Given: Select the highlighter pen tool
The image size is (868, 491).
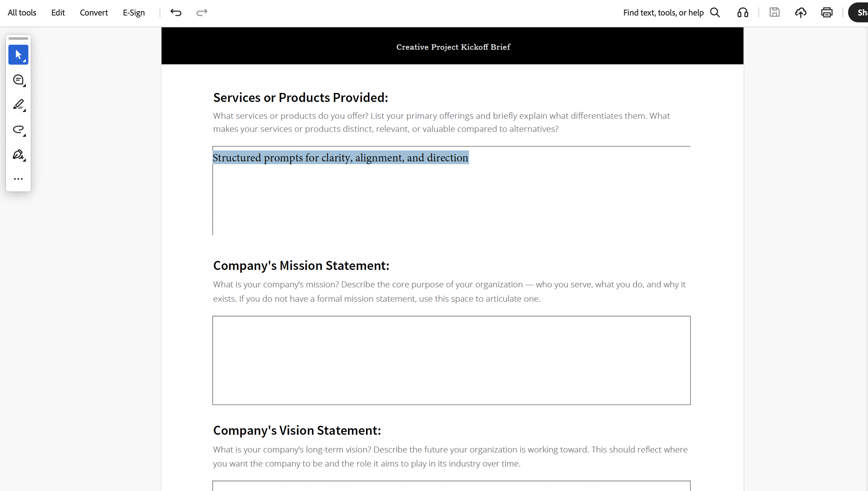Looking at the screenshot, I should (x=18, y=104).
